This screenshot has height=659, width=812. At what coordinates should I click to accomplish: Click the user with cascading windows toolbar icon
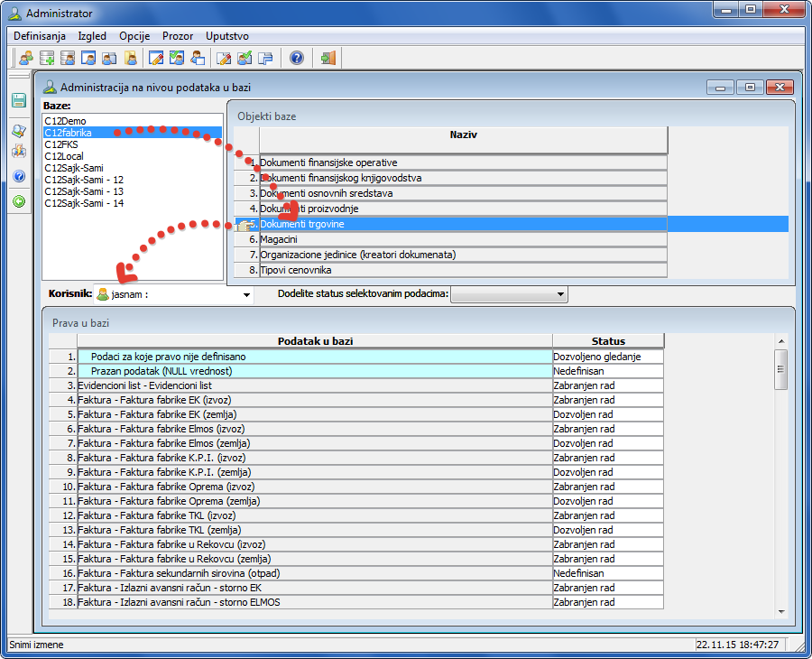tap(109, 58)
